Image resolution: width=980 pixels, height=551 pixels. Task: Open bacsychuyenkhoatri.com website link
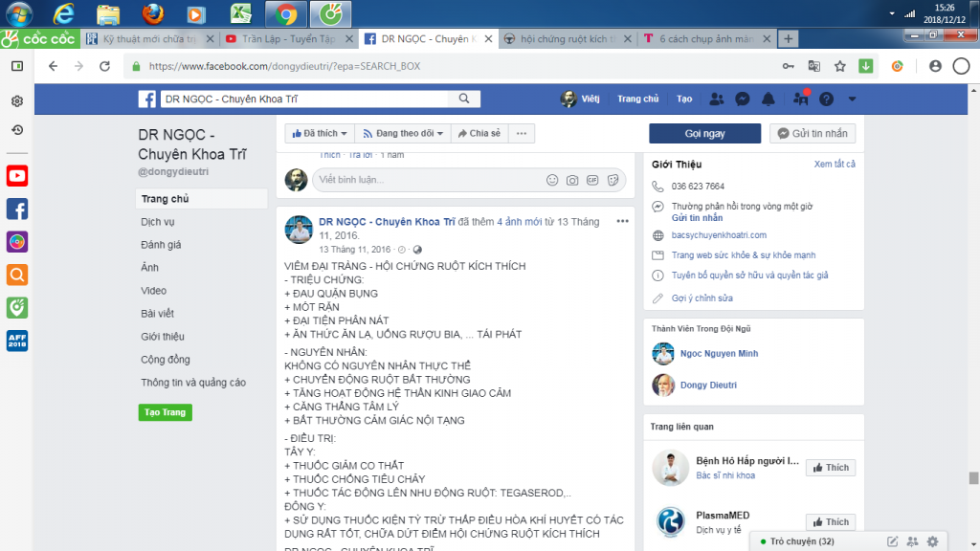(719, 235)
